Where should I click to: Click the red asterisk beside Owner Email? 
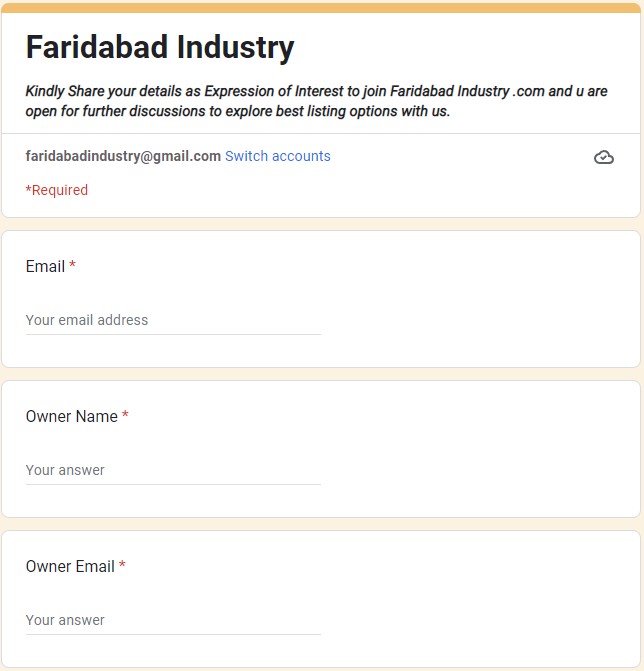pyautogui.click(x=122, y=564)
